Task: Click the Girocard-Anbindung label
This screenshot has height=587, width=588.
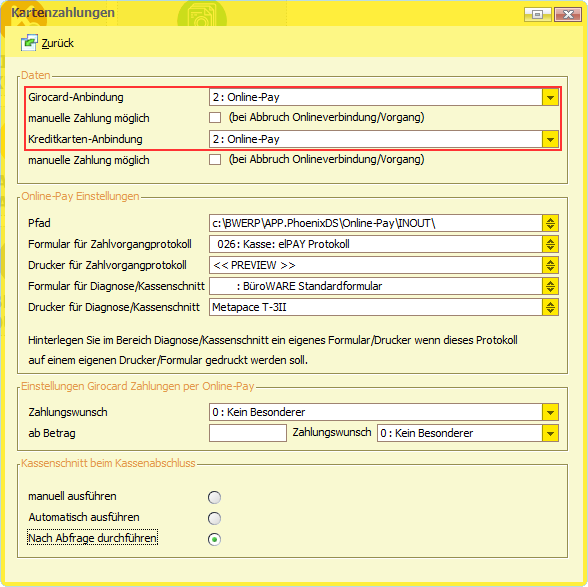Action: point(76,98)
